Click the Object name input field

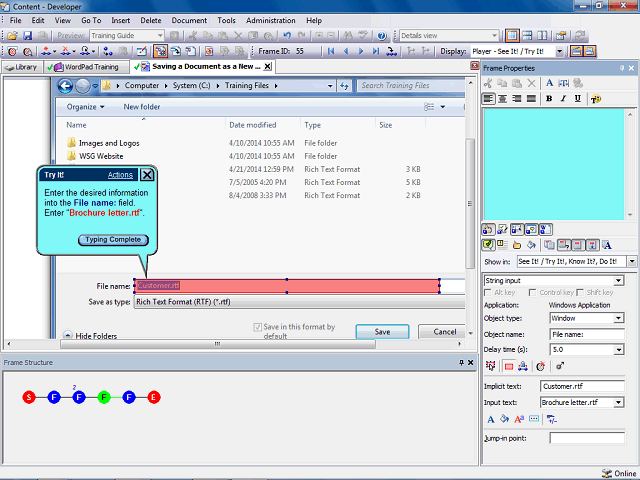pyautogui.click(x=587, y=334)
